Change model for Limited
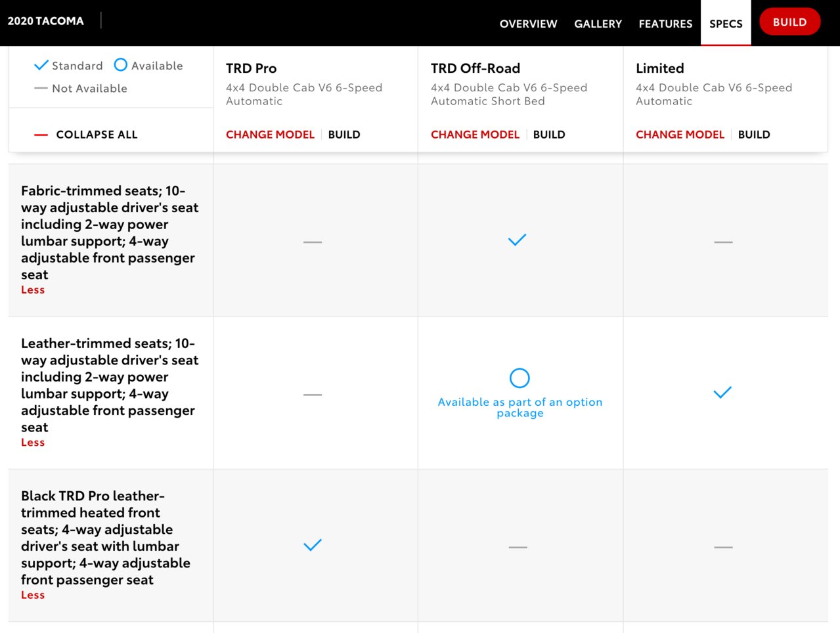The image size is (840, 633). (x=680, y=135)
